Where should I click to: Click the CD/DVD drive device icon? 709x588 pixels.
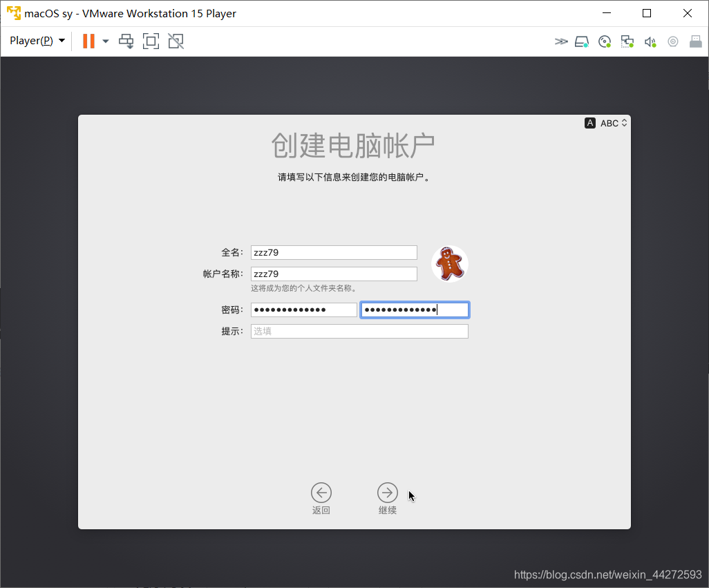click(x=605, y=41)
